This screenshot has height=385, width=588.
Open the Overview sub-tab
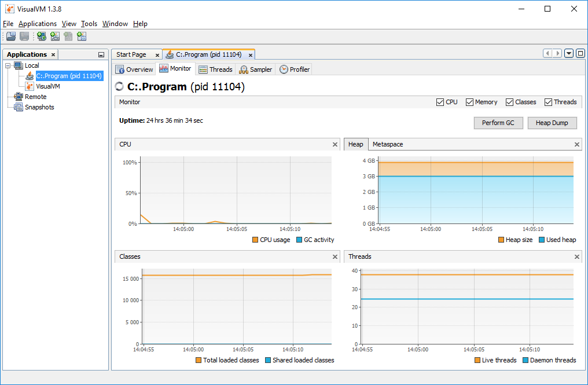[x=134, y=69]
